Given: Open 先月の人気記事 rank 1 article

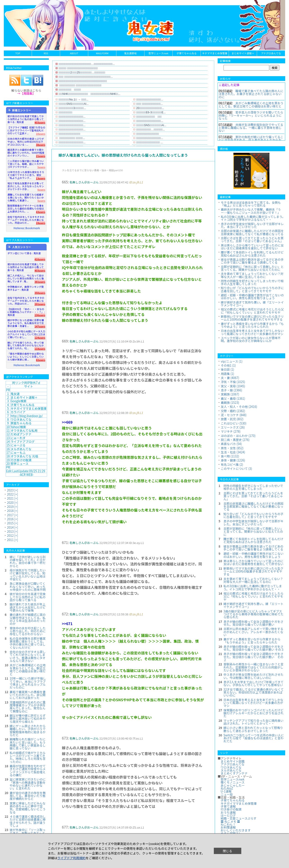Looking at the screenshot, I should tap(27, 561).
